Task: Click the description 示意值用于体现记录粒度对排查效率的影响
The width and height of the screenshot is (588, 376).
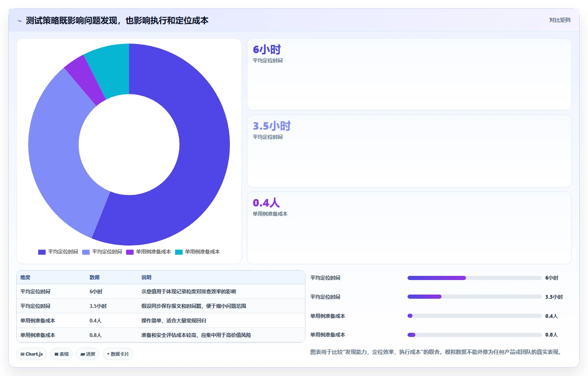Action: (x=189, y=292)
